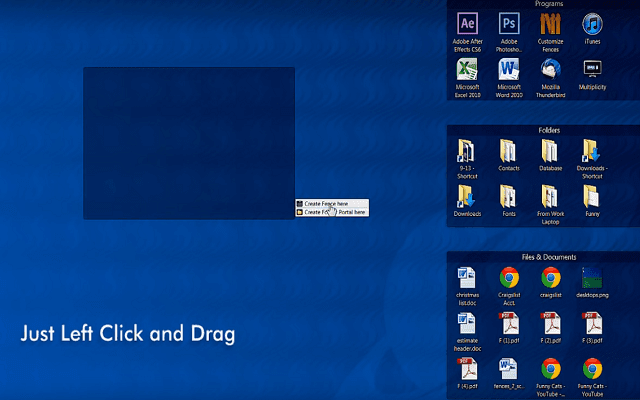Click the Programs fence title bar
640x400 pixels.
pos(543,4)
